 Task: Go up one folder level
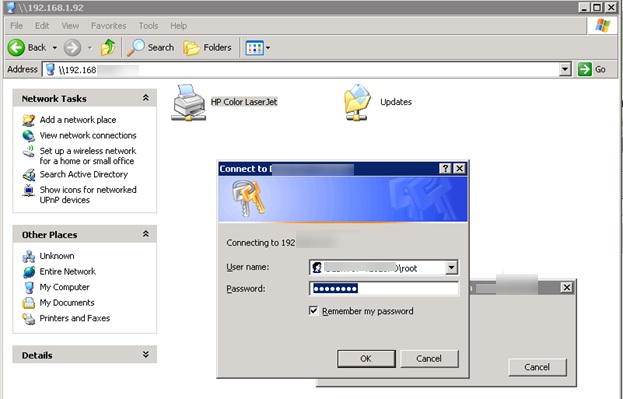coord(108,48)
